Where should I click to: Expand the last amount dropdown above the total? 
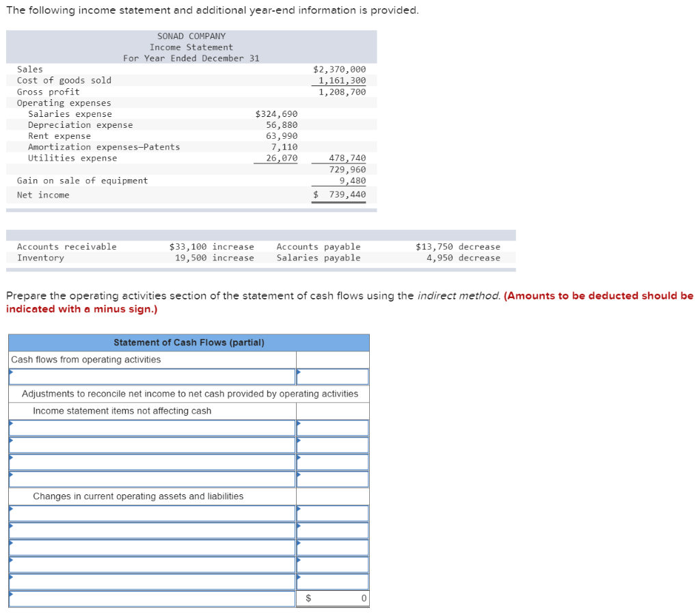click(x=332, y=580)
